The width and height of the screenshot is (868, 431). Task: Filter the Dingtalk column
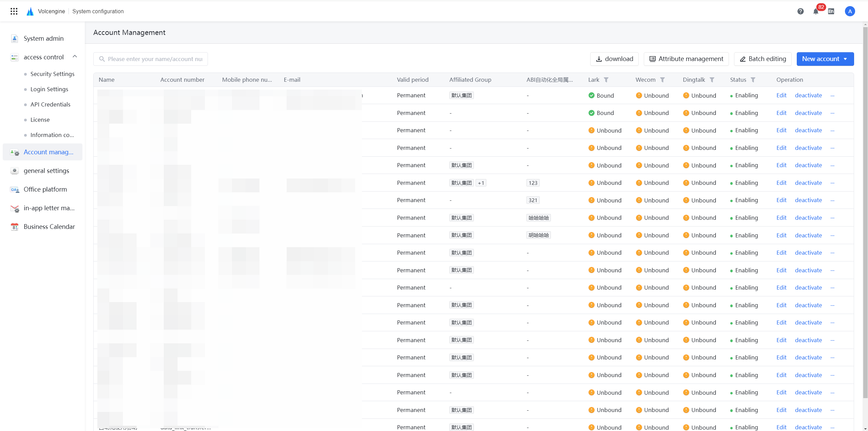click(x=712, y=80)
